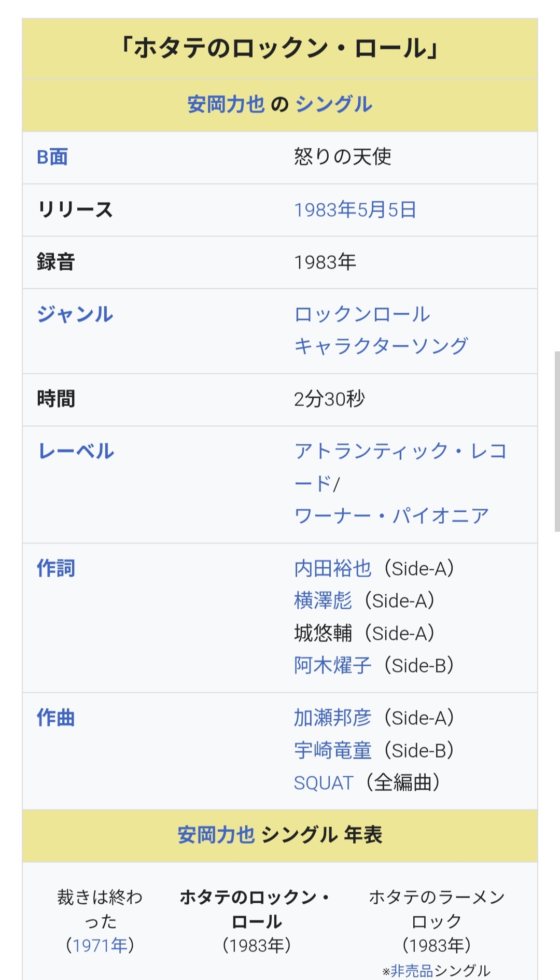Open composer 加瀬邦彦 link
Viewport: 560px width, 980px height.
(x=333, y=718)
